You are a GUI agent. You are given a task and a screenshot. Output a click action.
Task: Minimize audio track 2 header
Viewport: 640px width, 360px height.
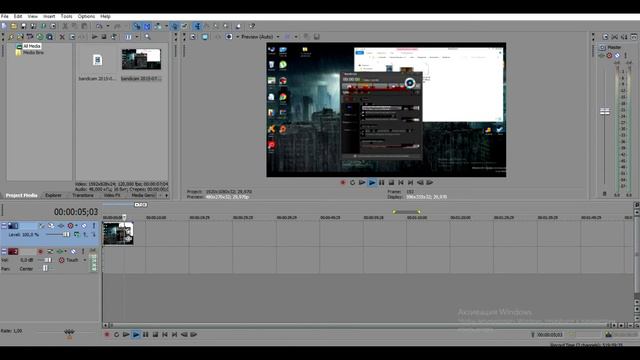[x=4, y=251]
